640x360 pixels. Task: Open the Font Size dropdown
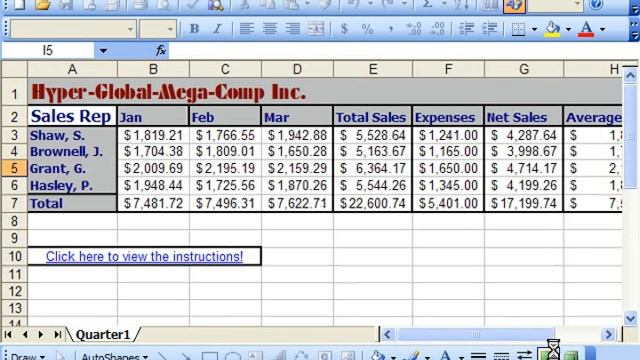(x=170, y=29)
